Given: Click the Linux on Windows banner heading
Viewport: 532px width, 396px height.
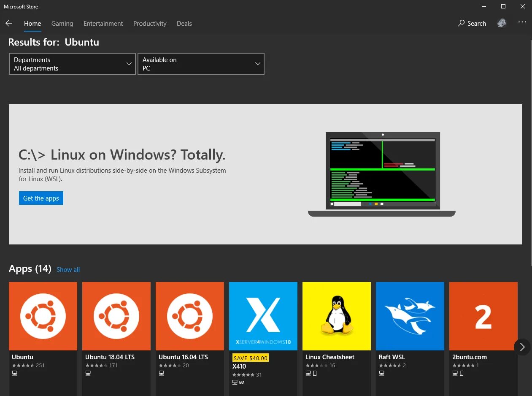Looking at the screenshot, I should point(122,155).
